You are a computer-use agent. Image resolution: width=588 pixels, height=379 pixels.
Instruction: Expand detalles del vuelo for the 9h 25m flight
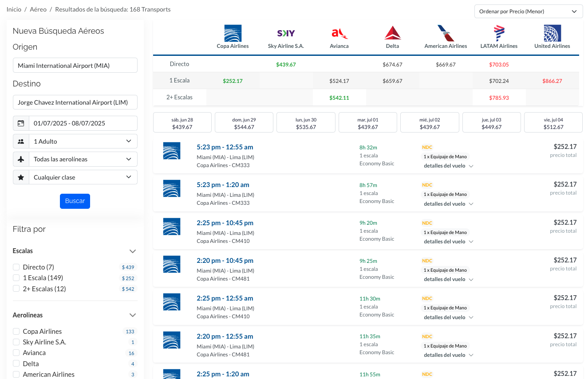[x=449, y=279]
